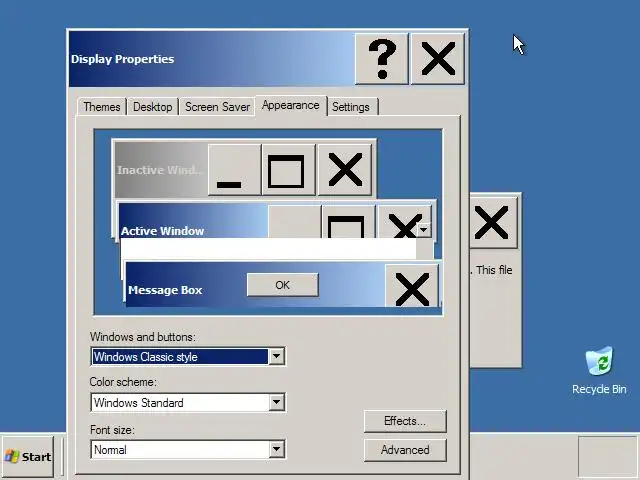Open the Settings tab
Screen dimensions: 640x480
[x=351, y=107]
